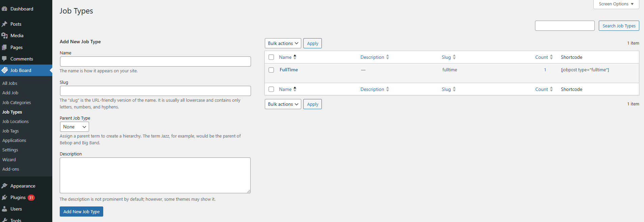644x222 pixels.
Task: Click the Slug input field
Action: (155, 91)
